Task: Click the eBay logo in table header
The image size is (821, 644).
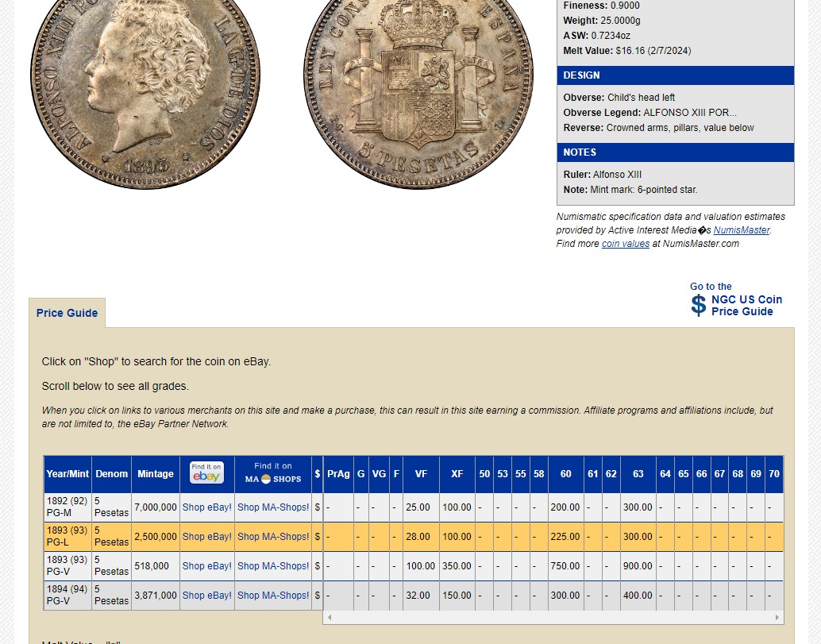Action: point(206,473)
